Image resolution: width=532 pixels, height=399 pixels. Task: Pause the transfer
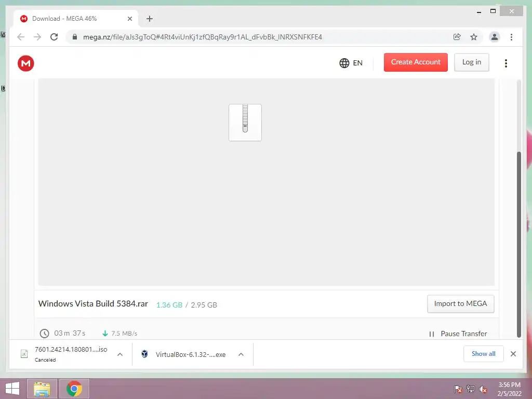pos(458,334)
